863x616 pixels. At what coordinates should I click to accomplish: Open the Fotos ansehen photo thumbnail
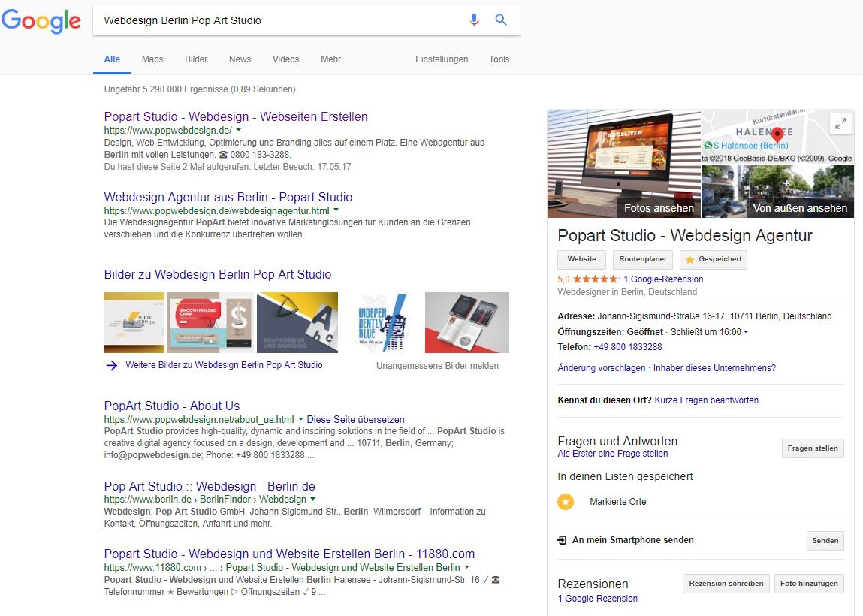(x=624, y=164)
